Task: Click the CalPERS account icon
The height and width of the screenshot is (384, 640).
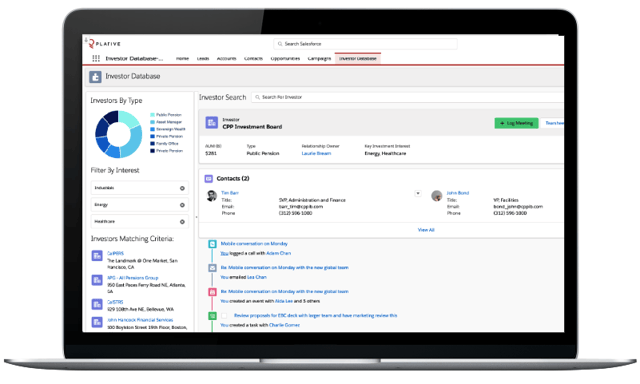Action: [97, 256]
